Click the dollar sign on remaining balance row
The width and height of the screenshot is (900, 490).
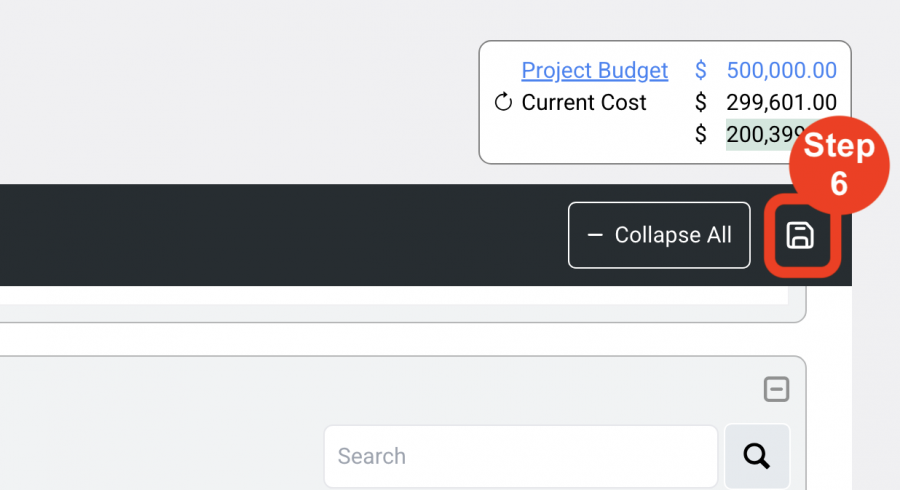click(700, 134)
